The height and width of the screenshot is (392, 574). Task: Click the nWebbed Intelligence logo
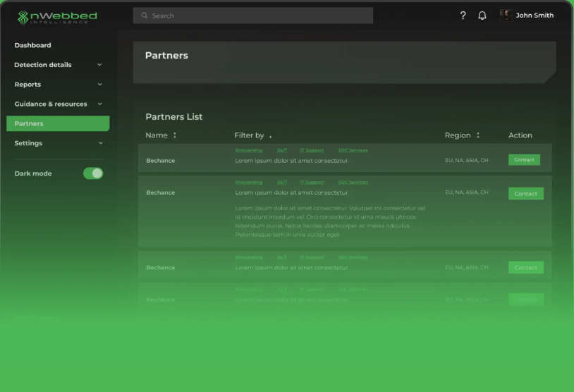57,17
